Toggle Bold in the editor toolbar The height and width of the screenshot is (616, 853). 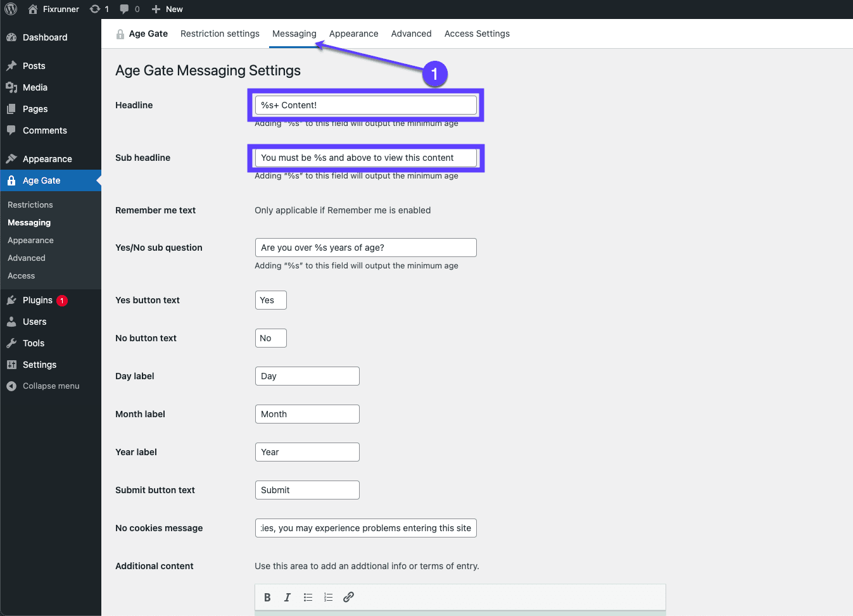click(267, 597)
